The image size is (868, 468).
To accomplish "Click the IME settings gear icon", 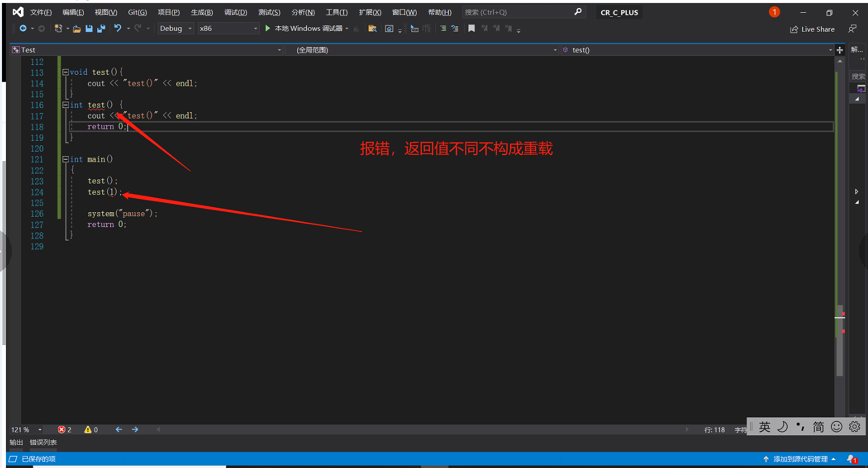I will [x=855, y=426].
